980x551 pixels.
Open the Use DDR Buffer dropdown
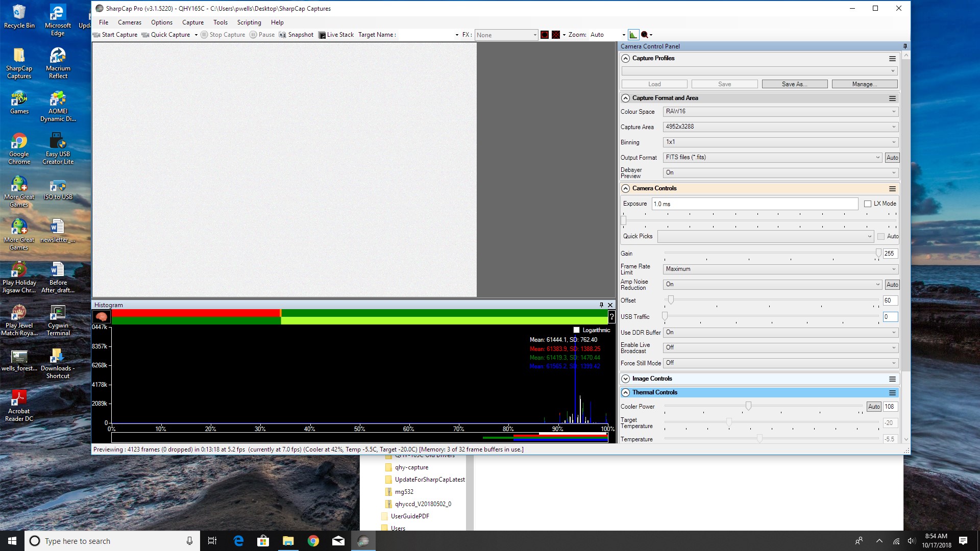click(780, 332)
